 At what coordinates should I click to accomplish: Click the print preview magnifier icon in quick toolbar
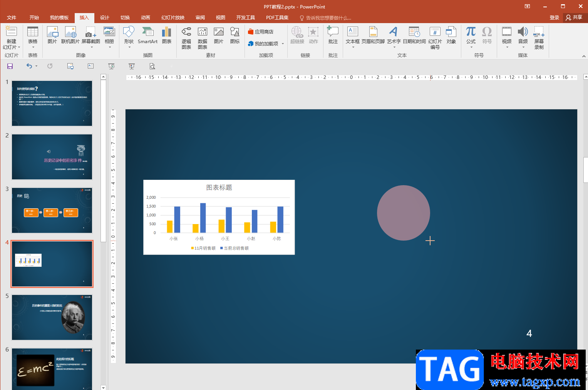click(x=152, y=66)
